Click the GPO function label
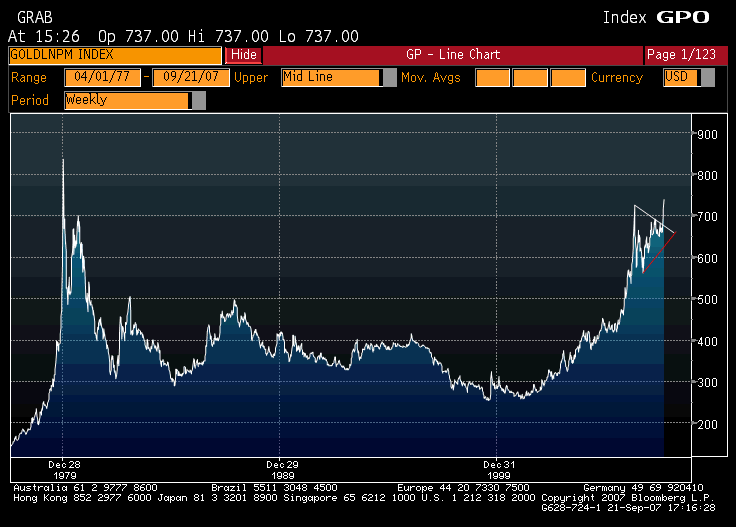The width and height of the screenshot is (736, 527). [x=682, y=17]
